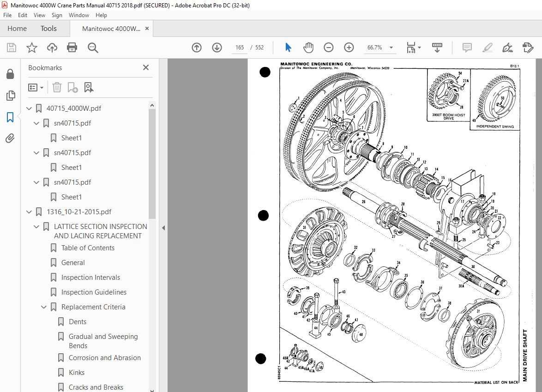Open Inspection Intervals bookmark
The height and width of the screenshot is (392, 542).
click(90, 277)
